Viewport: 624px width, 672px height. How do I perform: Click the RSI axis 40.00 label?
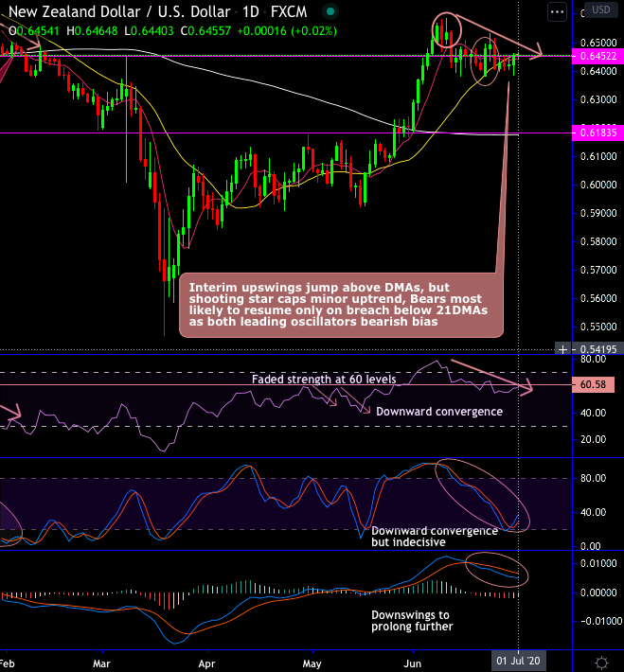593,413
